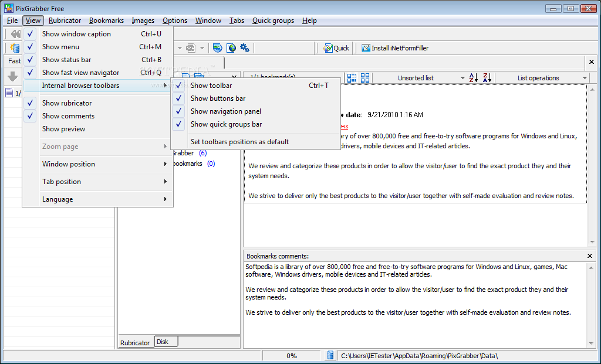
Task: Click the gray down arrow icon
Action: [x=13, y=77]
